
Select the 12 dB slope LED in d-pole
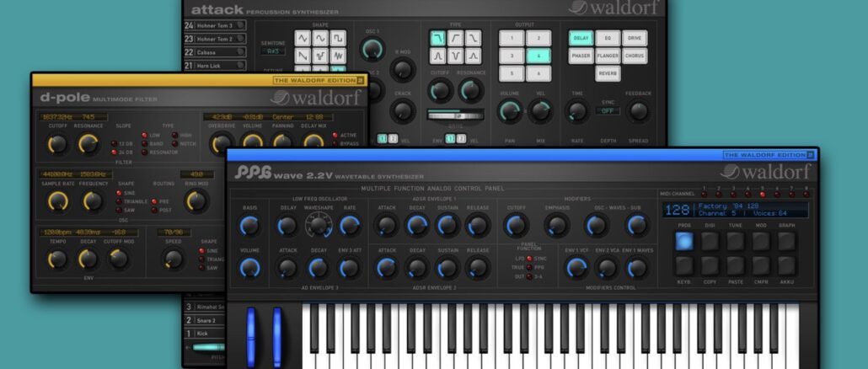114,144
